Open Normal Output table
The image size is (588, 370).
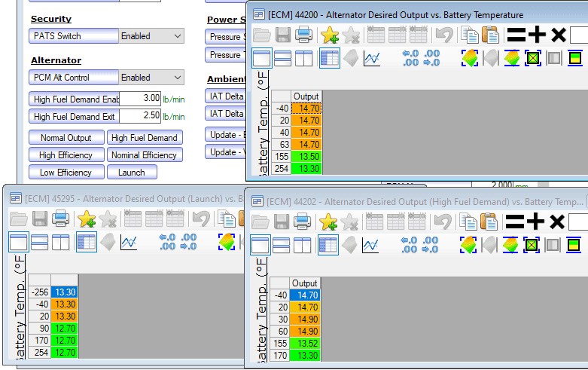[66, 138]
